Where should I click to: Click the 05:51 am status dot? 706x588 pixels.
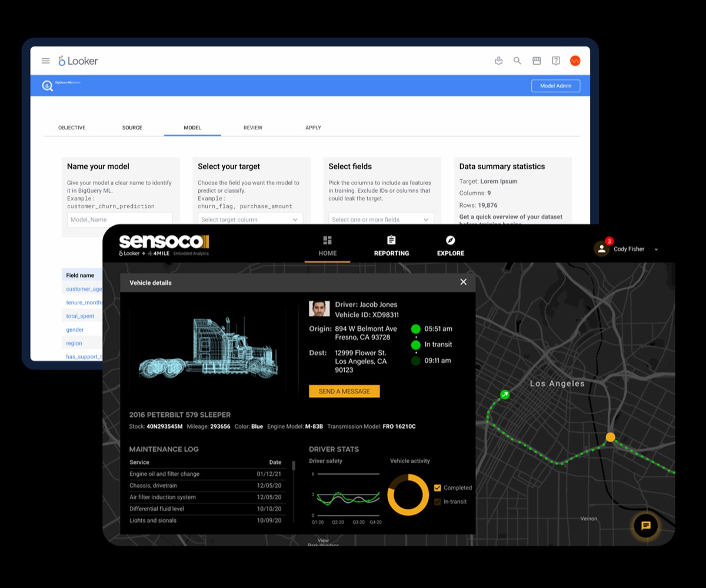click(416, 329)
